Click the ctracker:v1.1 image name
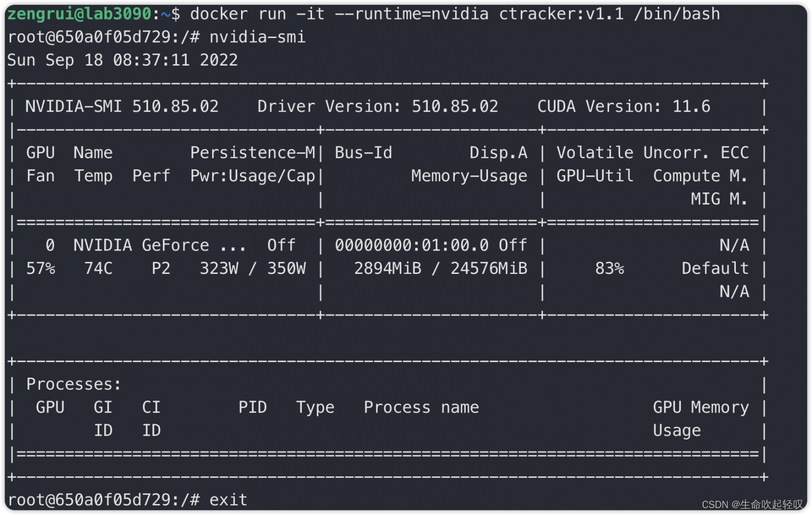Image resolution: width=812 pixels, height=515 pixels. click(x=561, y=14)
